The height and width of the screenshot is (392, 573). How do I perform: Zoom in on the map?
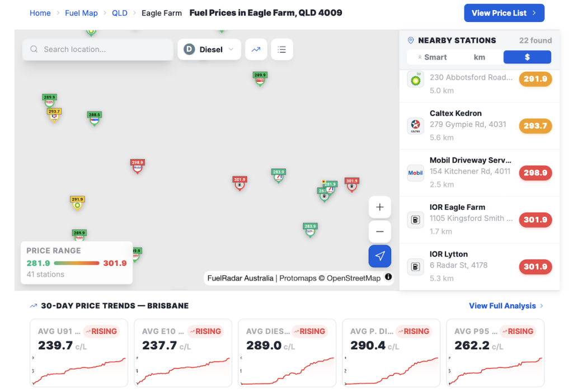pos(380,207)
